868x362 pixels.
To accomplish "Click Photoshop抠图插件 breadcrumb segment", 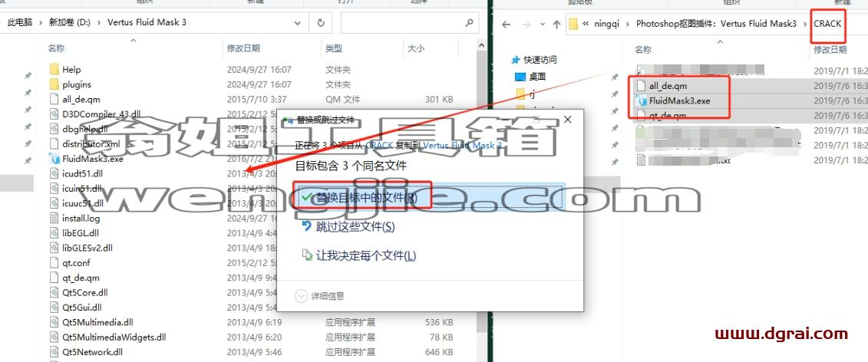I will coord(716,24).
